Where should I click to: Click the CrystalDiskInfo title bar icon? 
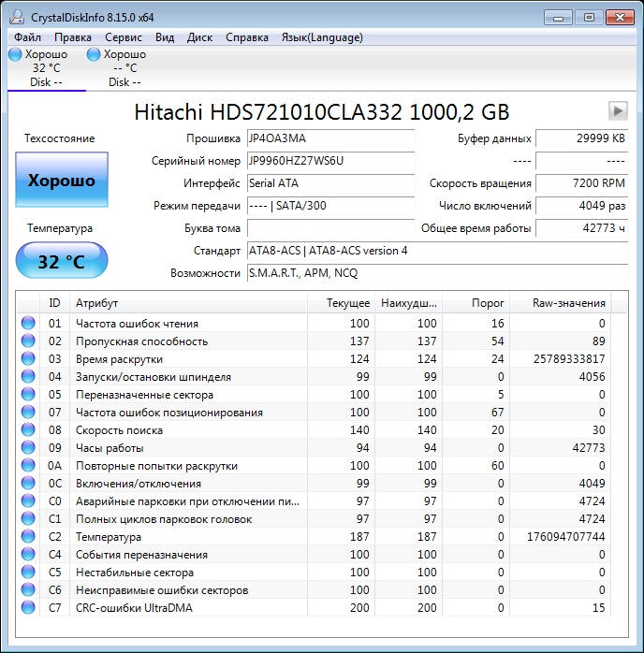click(18, 17)
